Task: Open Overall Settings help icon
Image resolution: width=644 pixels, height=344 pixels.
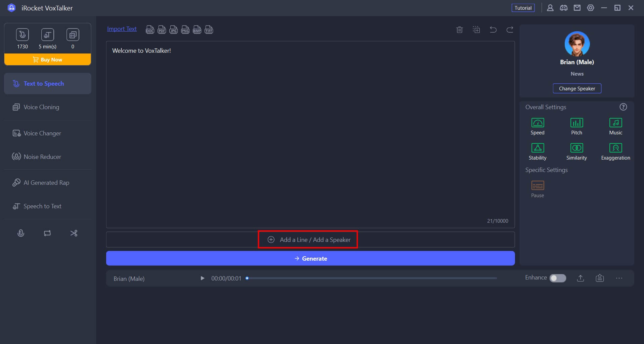Action: click(x=623, y=107)
